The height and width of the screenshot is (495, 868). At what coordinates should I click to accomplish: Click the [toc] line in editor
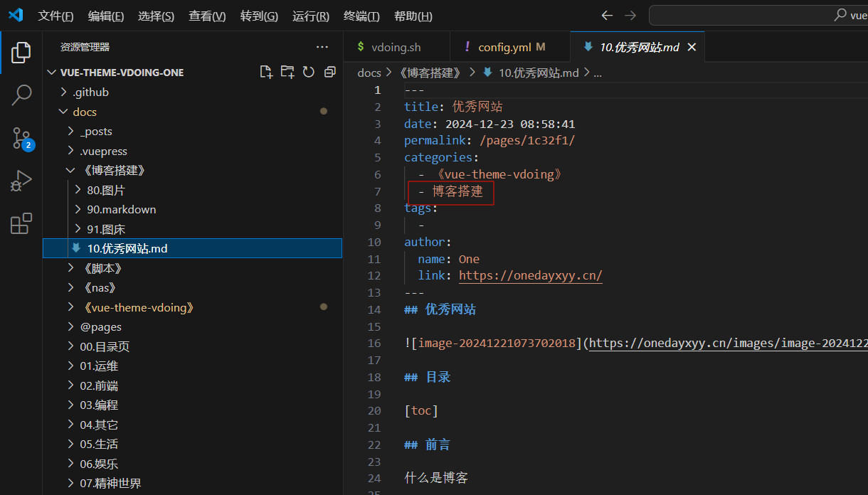tap(421, 411)
